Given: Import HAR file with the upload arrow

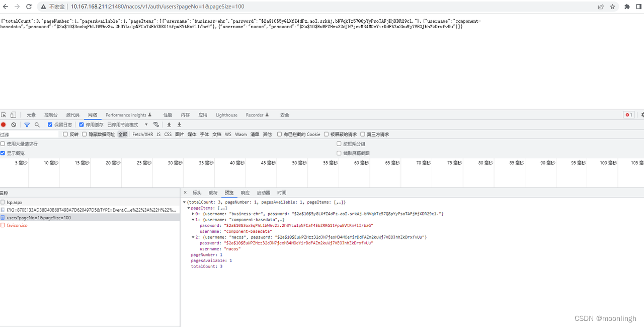Looking at the screenshot, I should (x=169, y=124).
